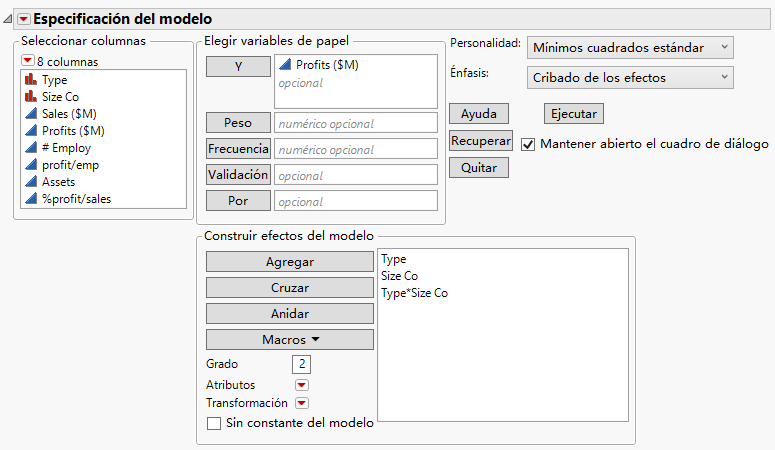Open the Transformación red triangle menu
This screenshot has height=450, width=775.
(301, 404)
